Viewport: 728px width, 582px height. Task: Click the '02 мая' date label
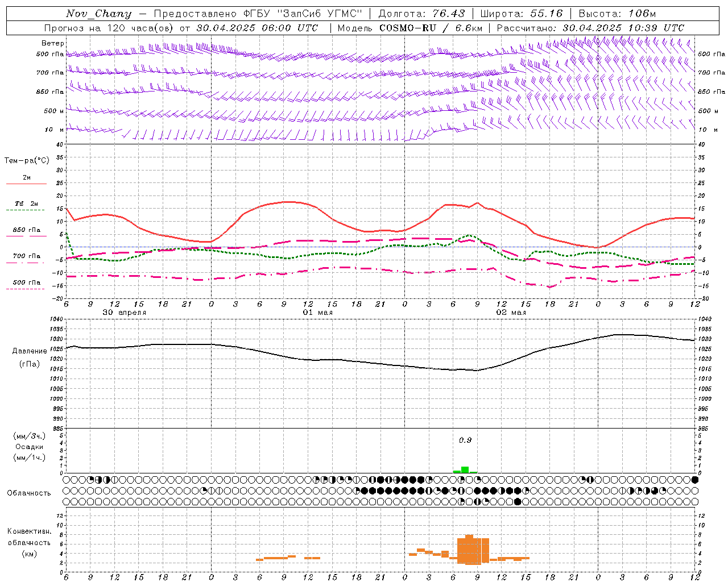click(x=511, y=313)
